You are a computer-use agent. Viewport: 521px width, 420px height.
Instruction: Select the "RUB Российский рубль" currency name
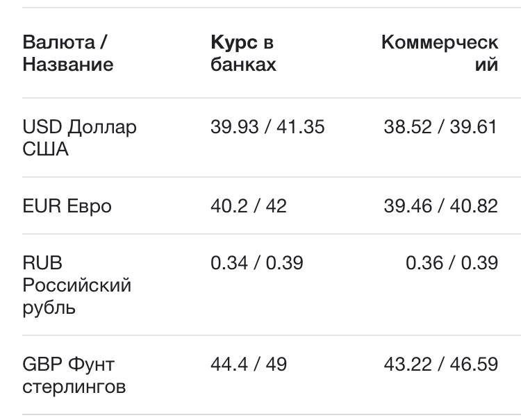click(76, 285)
